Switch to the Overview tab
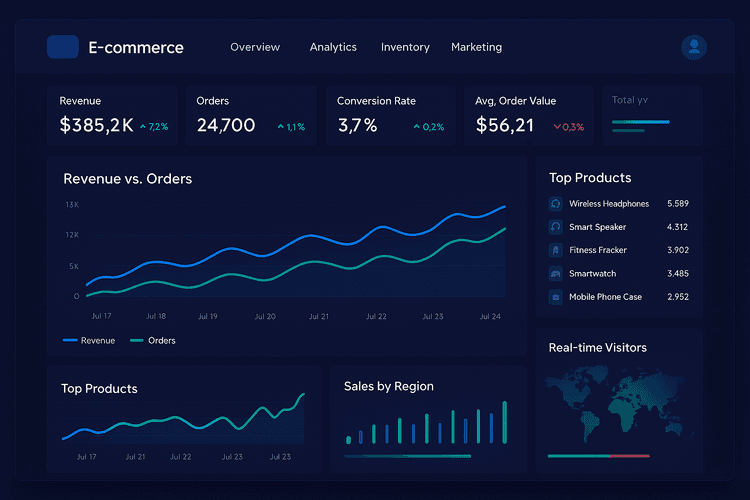 click(x=255, y=47)
